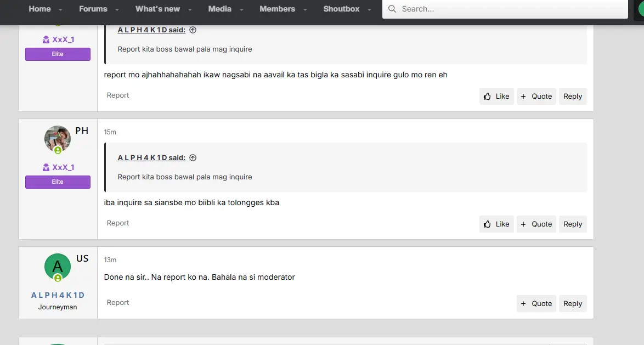
Task: Open the Media menu item
Action: coord(220,9)
